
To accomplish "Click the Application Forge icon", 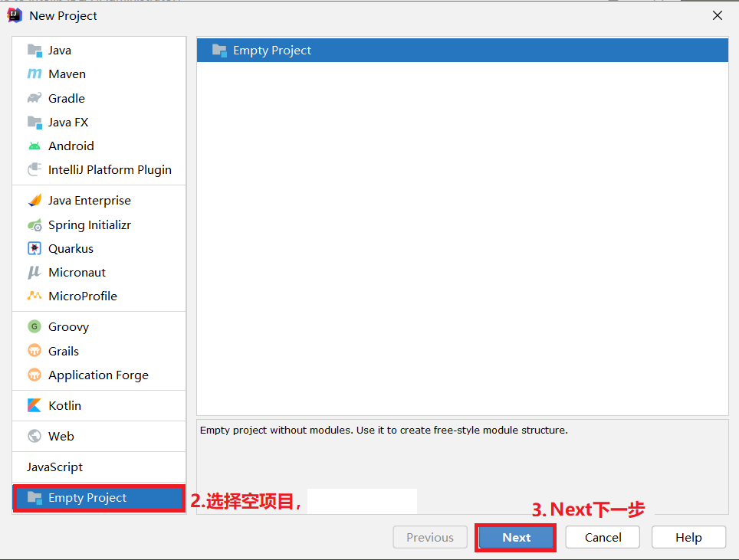I will coord(34,375).
